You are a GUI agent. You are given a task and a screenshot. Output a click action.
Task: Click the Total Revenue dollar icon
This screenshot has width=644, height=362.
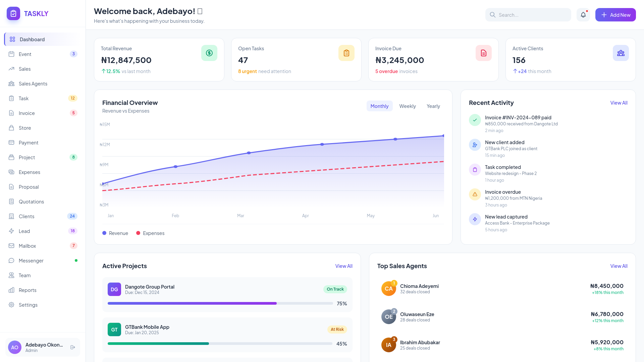(x=209, y=53)
